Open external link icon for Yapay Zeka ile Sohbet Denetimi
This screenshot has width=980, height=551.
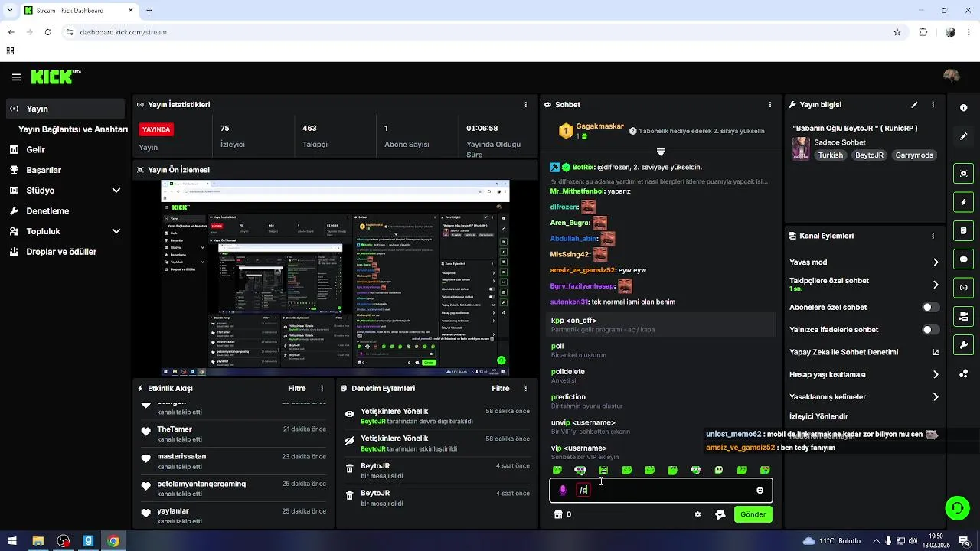(x=935, y=352)
